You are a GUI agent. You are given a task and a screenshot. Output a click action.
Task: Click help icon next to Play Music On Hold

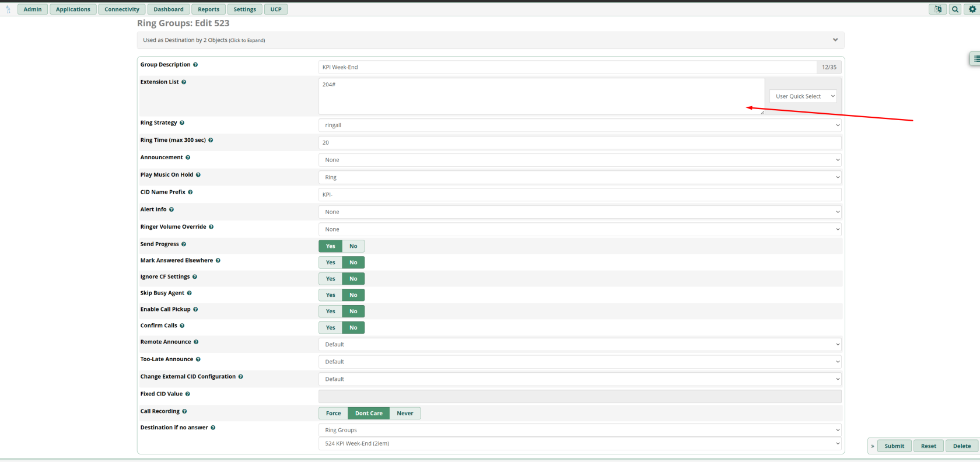198,175
